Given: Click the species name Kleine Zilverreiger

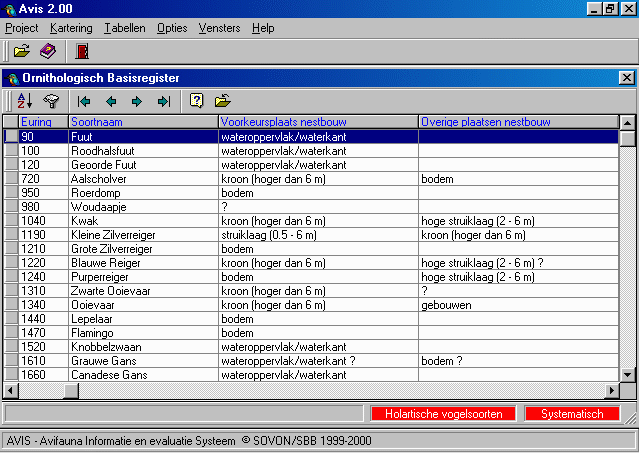Looking at the screenshot, I should pos(113,235).
